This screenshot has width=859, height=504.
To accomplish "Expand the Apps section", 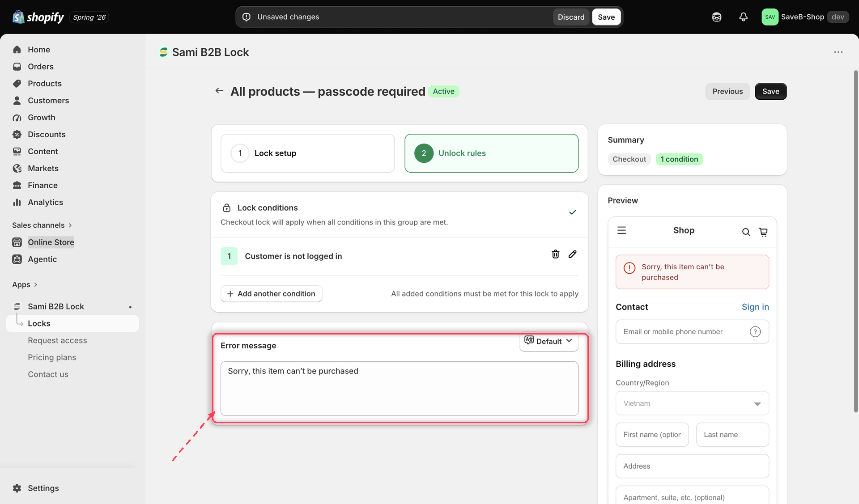I will (25, 285).
